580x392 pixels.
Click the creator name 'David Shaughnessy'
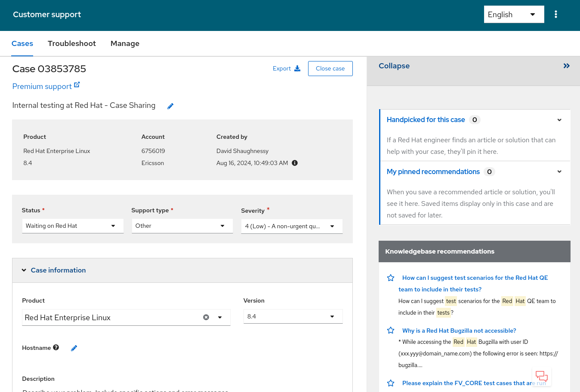(x=242, y=151)
